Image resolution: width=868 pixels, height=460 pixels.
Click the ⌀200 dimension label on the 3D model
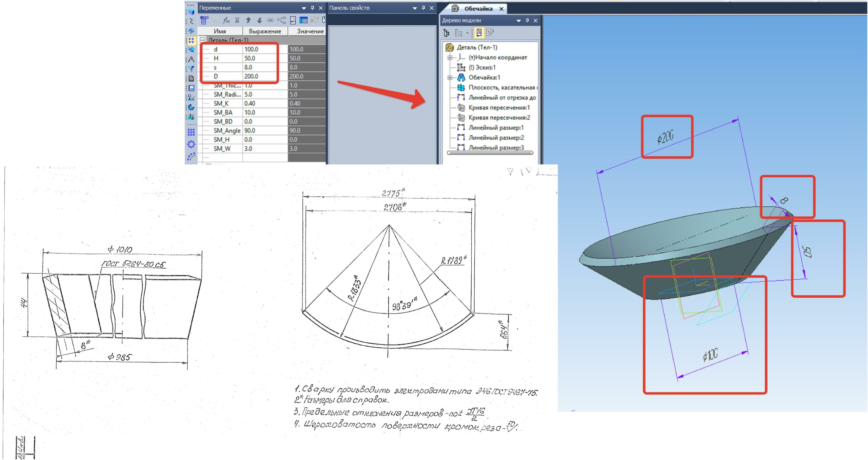666,137
